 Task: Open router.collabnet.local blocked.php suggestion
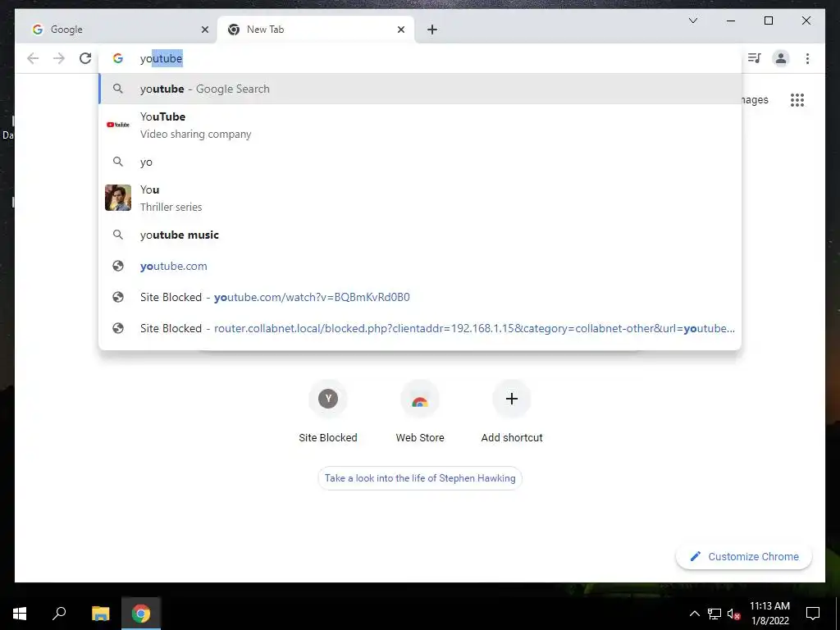(x=420, y=328)
